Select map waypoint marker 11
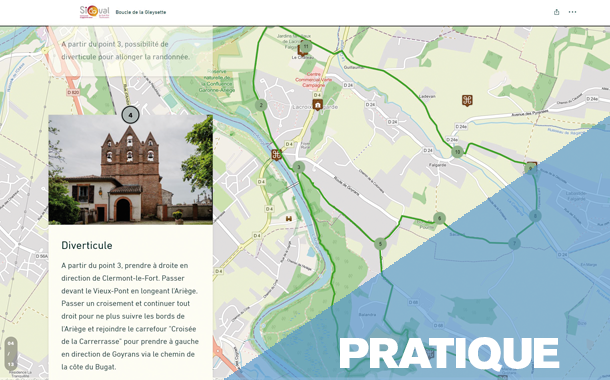This screenshot has width=610, height=380. point(306,46)
